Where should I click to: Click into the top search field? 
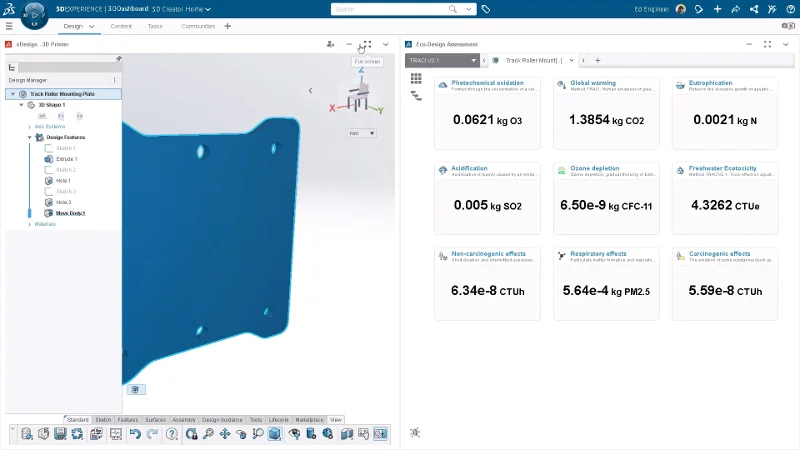[400, 9]
